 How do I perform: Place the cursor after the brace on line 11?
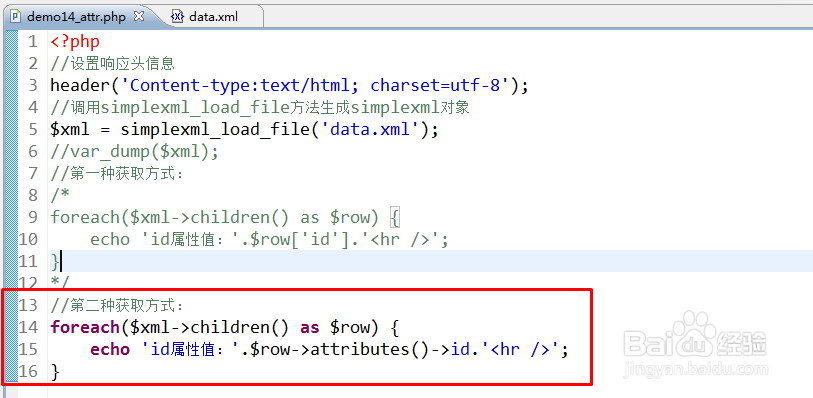(61, 261)
